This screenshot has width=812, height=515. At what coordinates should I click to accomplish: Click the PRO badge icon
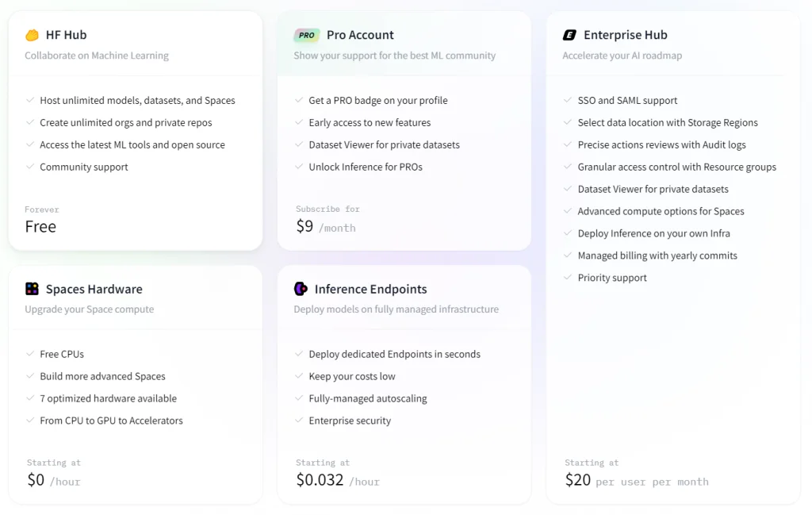(307, 35)
